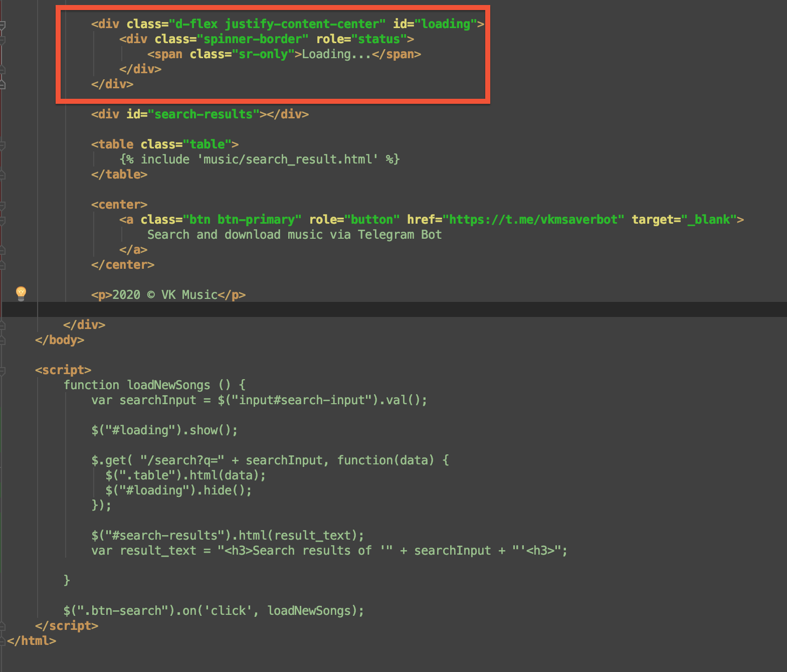Collapse the fold marker beside the opening script tag
The width and height of the screenshot is (787, 672).
[2, 371]
